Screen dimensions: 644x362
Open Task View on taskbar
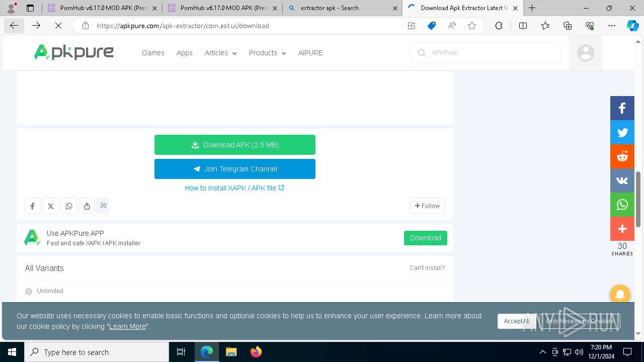[x=181, y=352]
